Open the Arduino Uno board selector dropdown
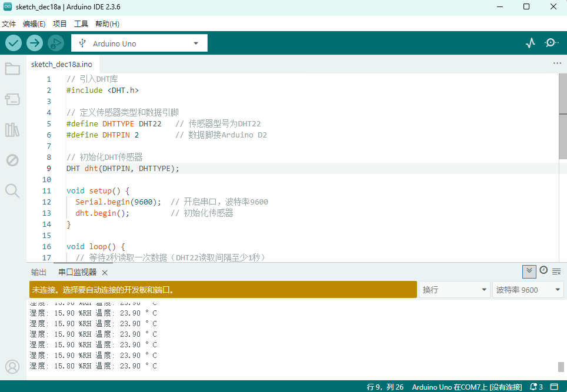 [x=139, y=43]
